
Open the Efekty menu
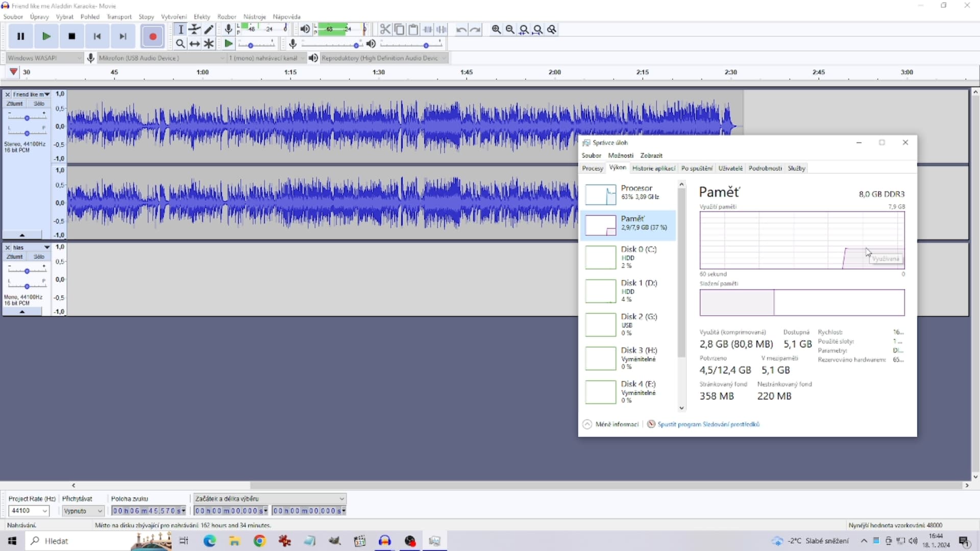tap(202, 17)
